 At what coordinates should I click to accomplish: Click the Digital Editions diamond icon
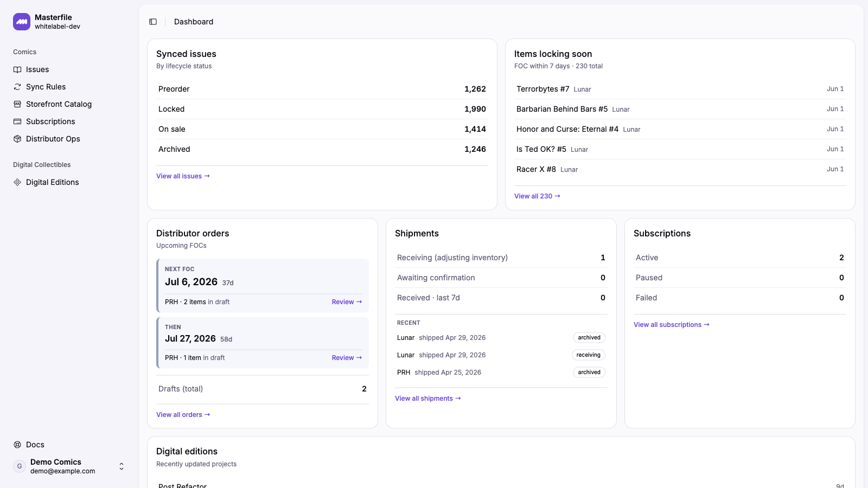point(17,182)
